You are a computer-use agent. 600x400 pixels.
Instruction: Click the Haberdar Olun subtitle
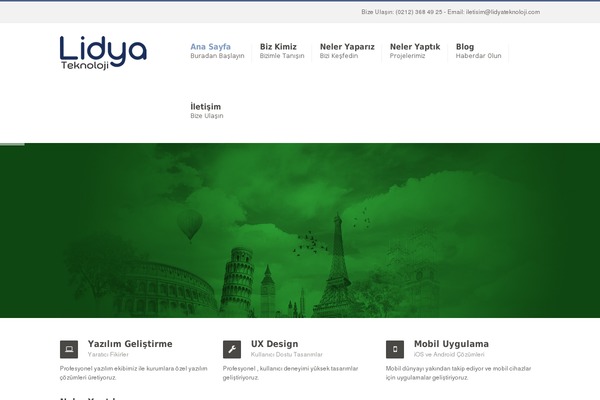[x=478, y=56]
